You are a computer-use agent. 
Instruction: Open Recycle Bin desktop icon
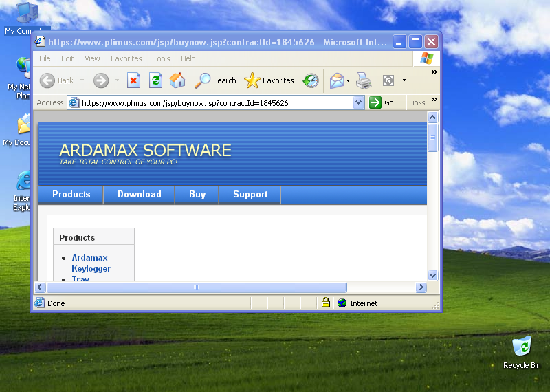click(x=522, y=352)
